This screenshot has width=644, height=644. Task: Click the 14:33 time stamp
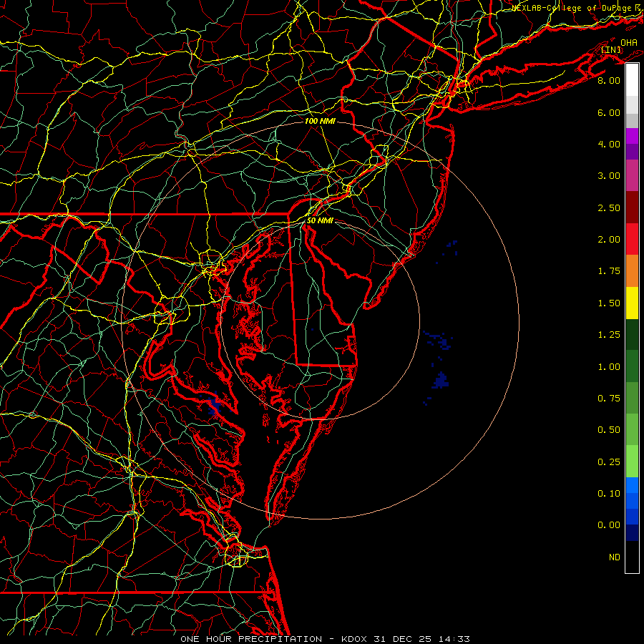coord(454,639)
